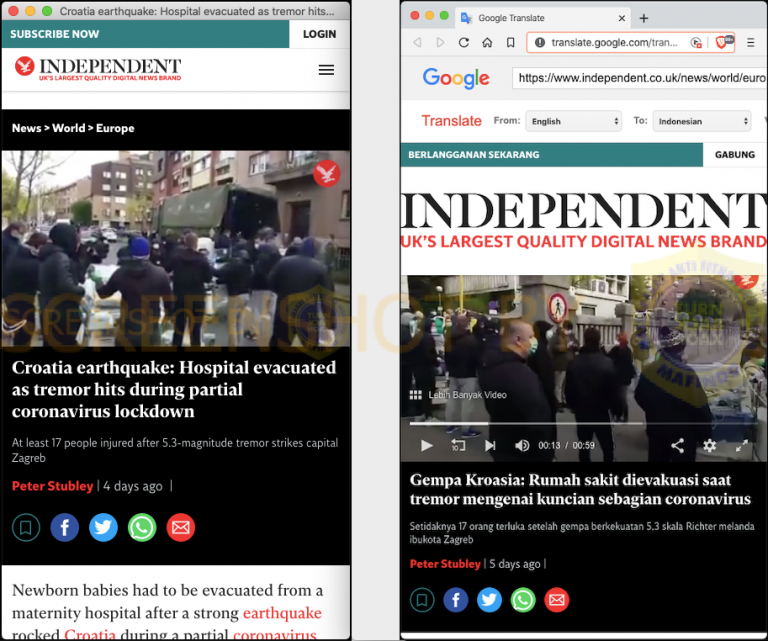Image resolution: width=768 pixels, height=641 pixels.
Task: Click the large INDEPENDENT logo in translated page
Action: click(x=584, y=220)
